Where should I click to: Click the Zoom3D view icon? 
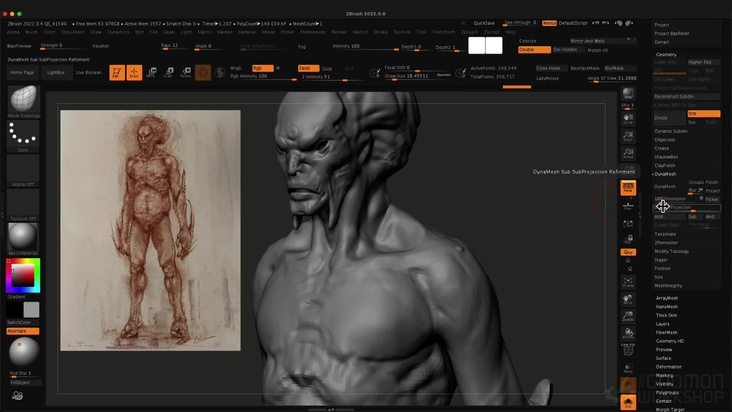[x=628, y=316]
